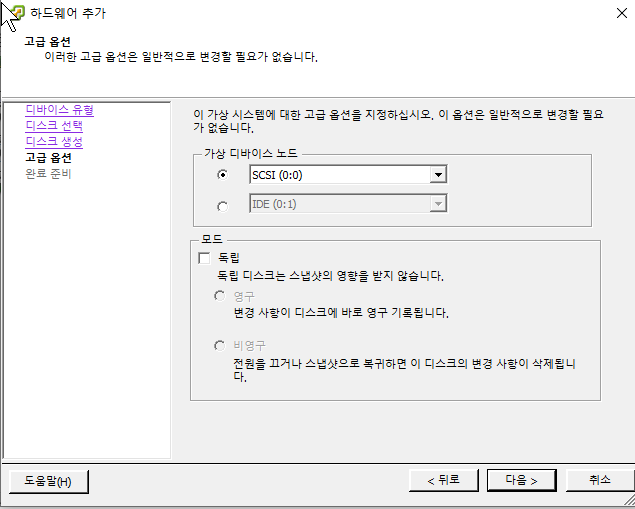Cancel the wizard with 취소 button

pyautogui.click(x=599, y=480)
